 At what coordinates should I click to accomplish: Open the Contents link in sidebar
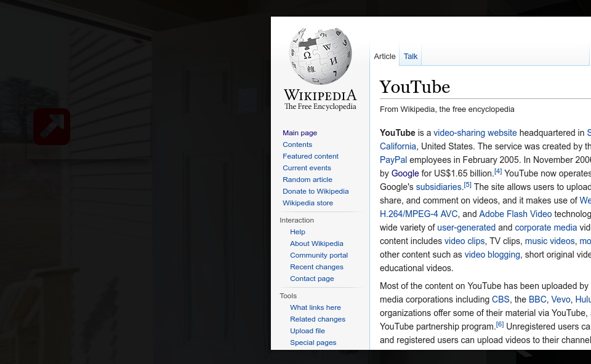click(x=297, y=144)
